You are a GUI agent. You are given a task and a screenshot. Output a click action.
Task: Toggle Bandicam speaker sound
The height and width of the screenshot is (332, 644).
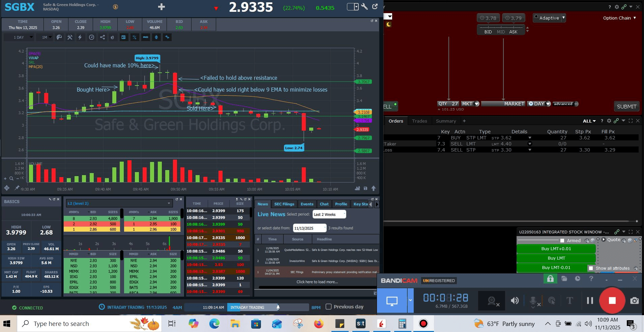(x=515, y=300)
